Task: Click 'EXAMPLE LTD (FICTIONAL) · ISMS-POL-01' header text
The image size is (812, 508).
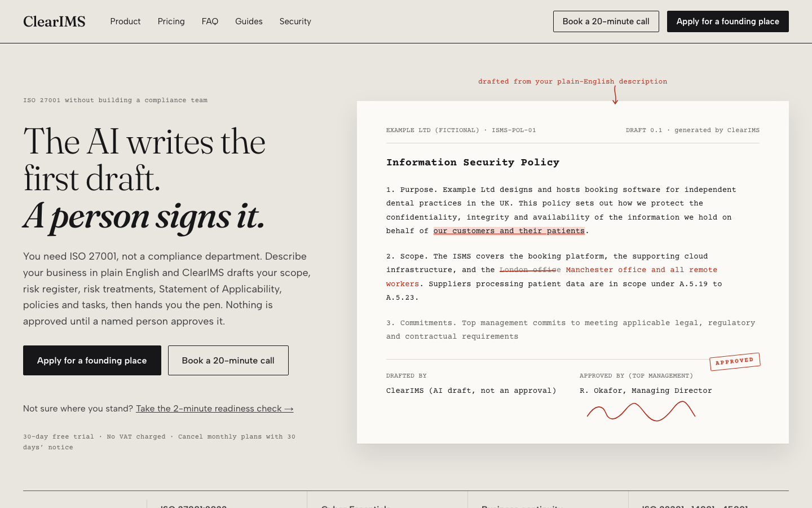Action: [461, 130]
